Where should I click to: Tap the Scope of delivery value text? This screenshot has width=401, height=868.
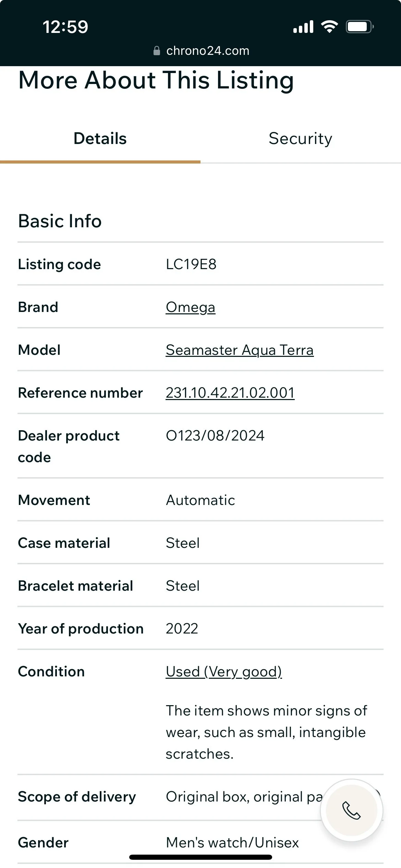click(244, 797)
